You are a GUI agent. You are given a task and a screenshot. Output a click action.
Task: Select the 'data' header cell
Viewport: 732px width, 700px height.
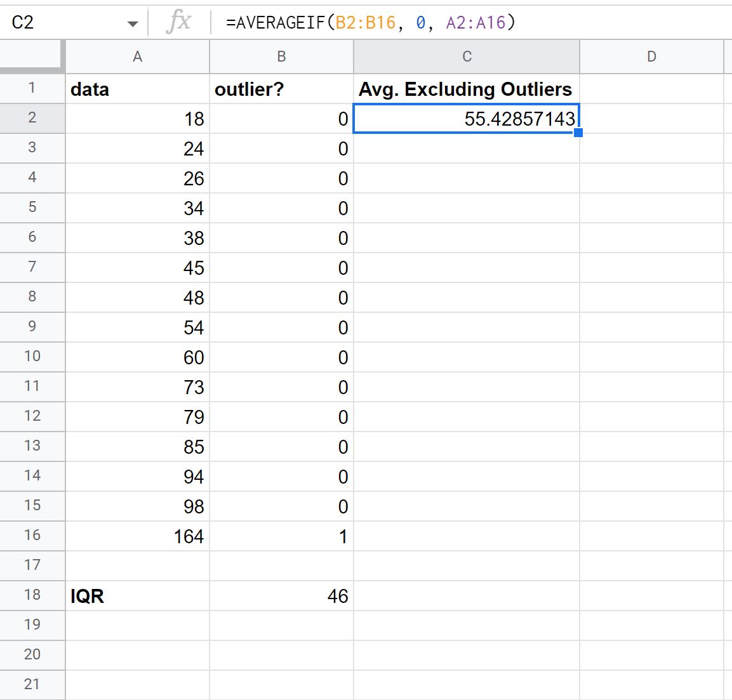(137, 89)
